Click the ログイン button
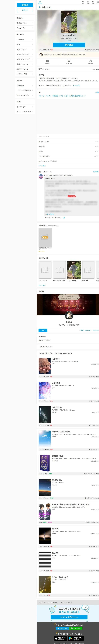This screenshot has height=644, width=99. coord(25,10)
